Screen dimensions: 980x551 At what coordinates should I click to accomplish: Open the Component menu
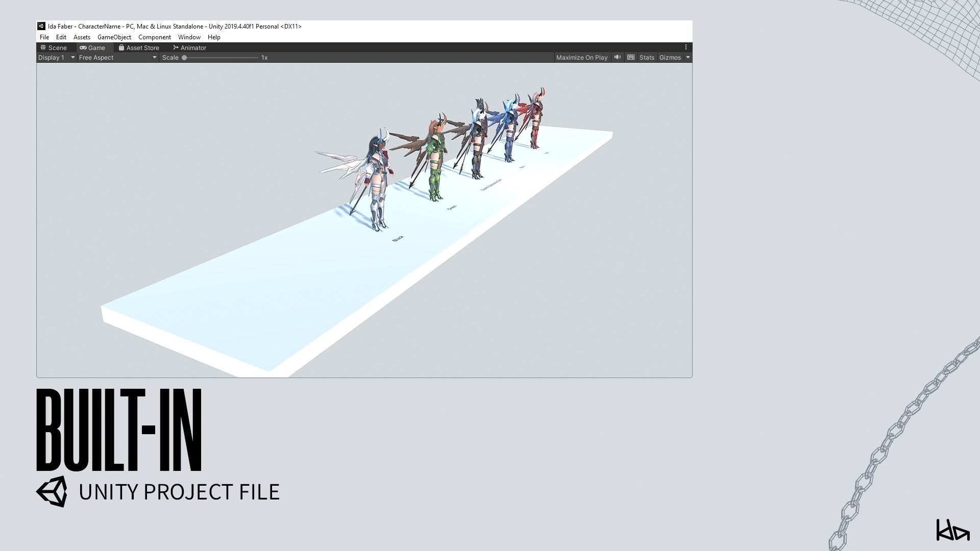point(154,37)
